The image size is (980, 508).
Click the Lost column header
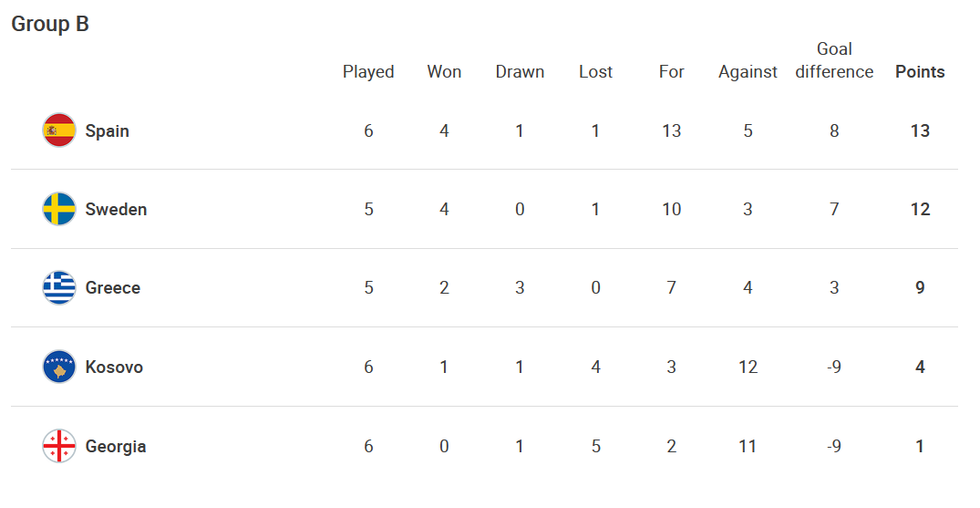point(596,72)
